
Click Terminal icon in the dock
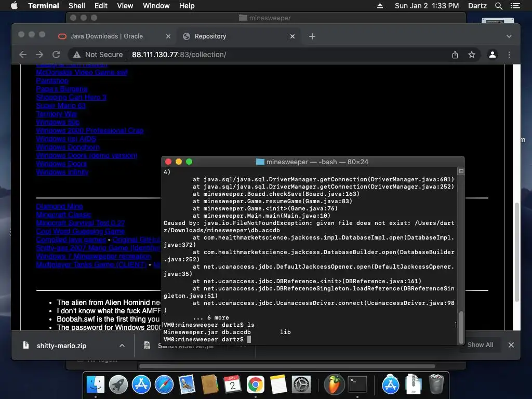coord(357,384)
